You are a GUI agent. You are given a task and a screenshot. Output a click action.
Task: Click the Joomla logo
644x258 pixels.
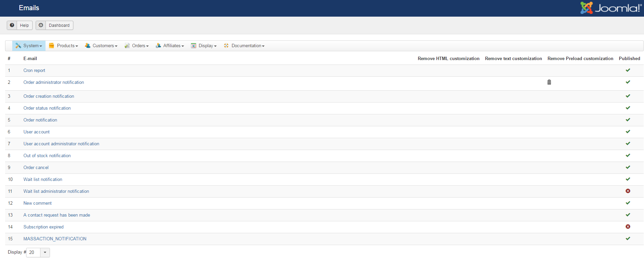611,8
